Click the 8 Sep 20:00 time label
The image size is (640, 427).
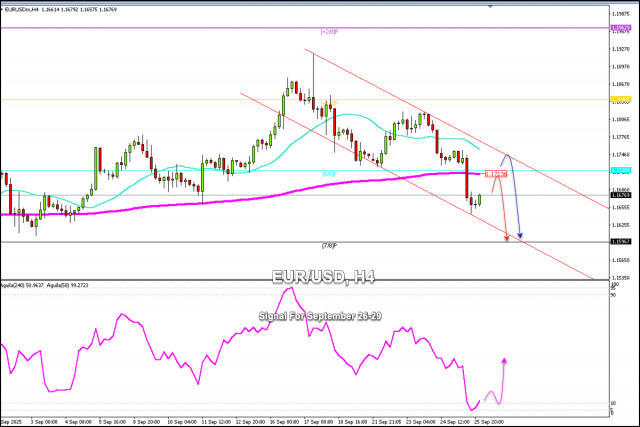click(147, 422)
